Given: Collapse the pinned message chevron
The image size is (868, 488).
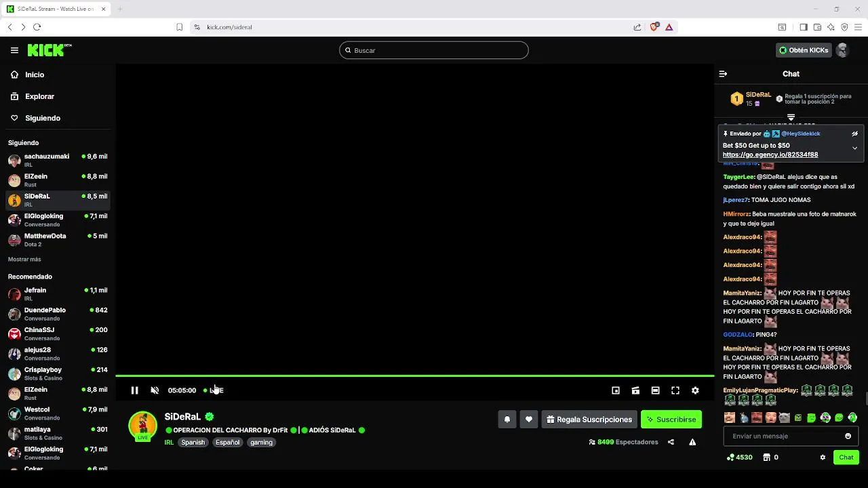Looking at the screenshot, I should pos(854,148).
